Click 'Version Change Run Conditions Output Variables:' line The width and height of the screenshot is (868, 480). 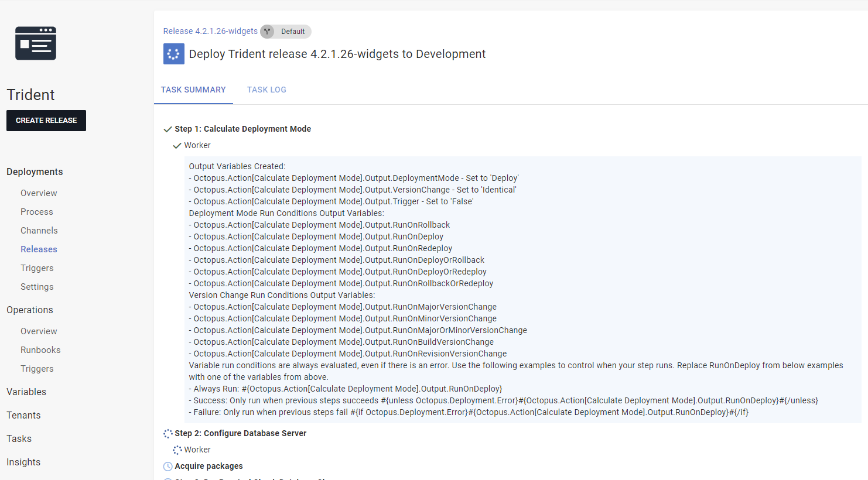pyautogui.click(x=282, y=295)
